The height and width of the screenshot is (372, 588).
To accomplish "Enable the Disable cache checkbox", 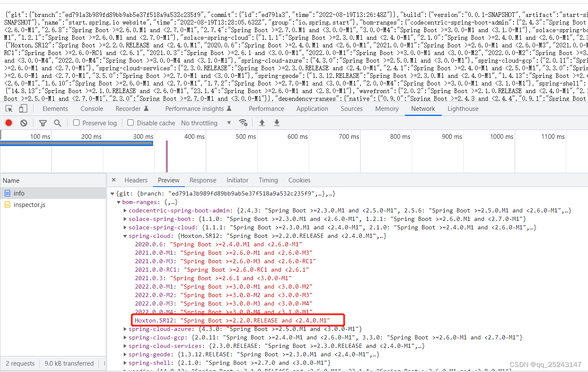I will 131,123.
